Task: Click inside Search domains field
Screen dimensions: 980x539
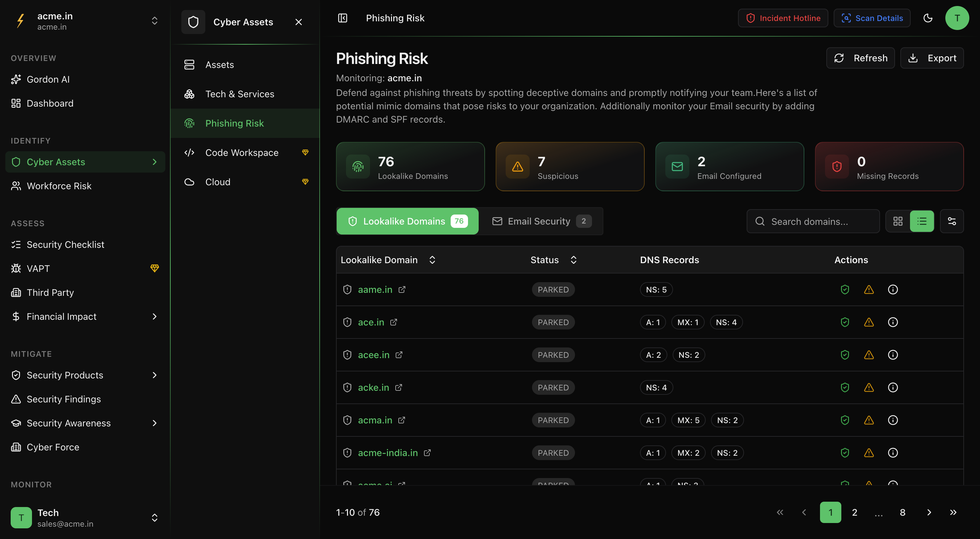Action: (x=818, y=221)
